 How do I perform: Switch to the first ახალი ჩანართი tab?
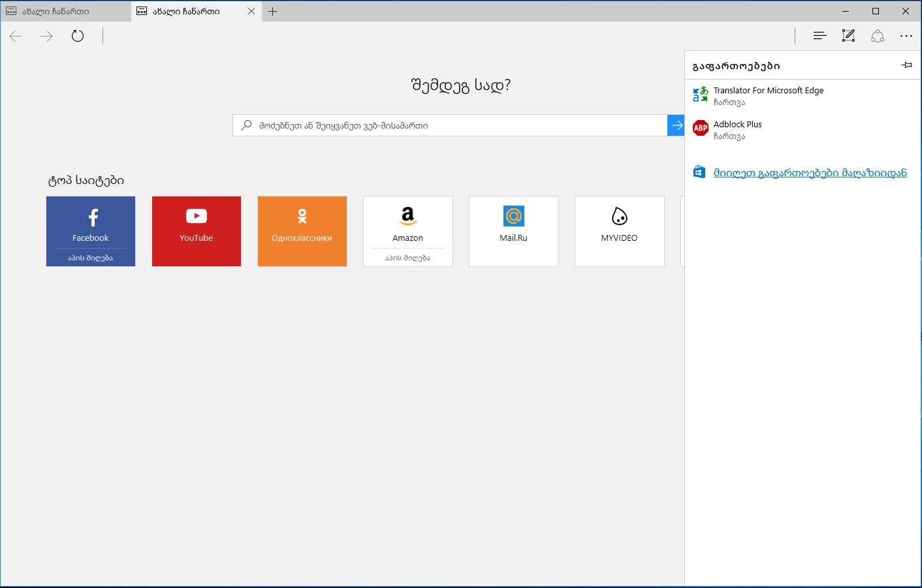coord(65,11)
